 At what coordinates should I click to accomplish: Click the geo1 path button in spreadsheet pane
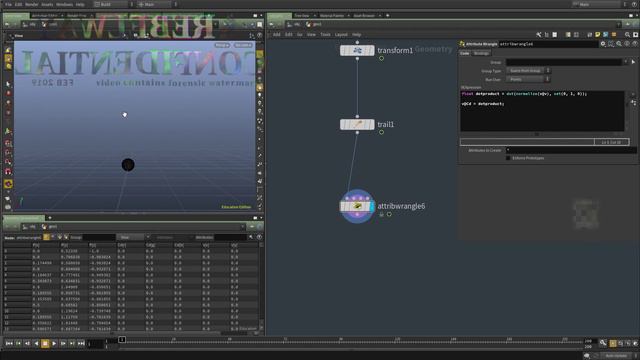50,227
